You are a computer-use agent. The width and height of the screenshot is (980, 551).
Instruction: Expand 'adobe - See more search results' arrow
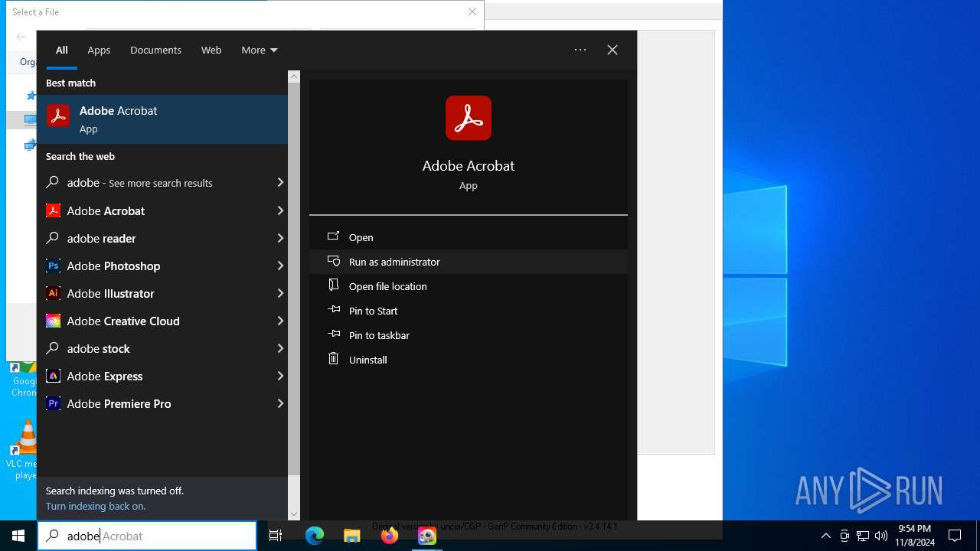[x=280, y=183]
